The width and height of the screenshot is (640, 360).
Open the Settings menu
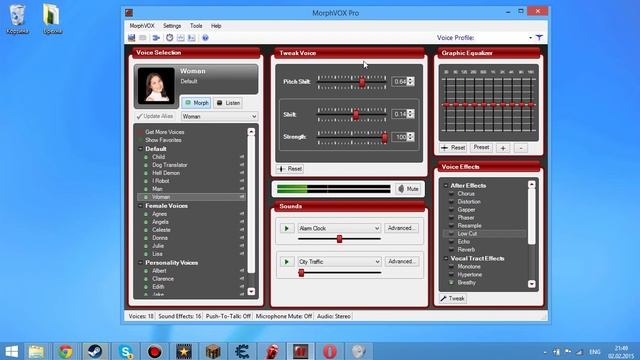tap(172, 26)
